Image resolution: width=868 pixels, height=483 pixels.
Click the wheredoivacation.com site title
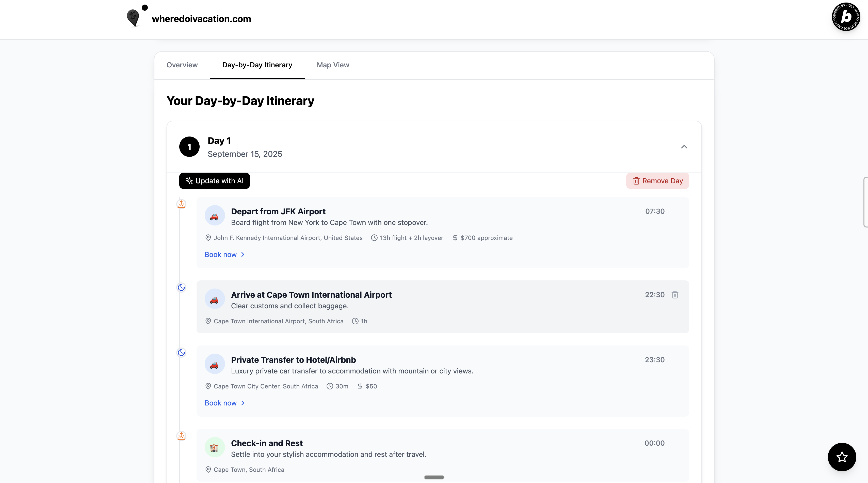pos(201,19)
